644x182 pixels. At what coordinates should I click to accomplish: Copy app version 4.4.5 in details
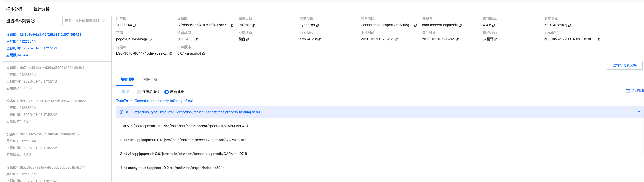(493, 25)
